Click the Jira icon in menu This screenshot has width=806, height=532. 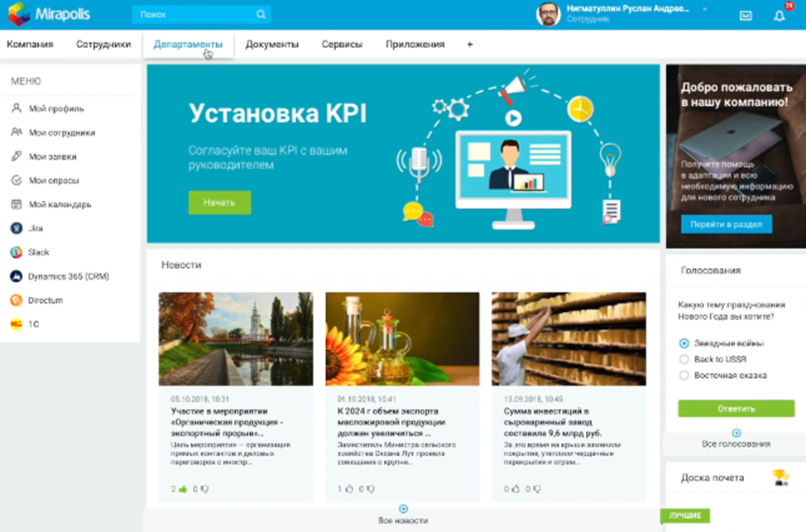(17, 228)
